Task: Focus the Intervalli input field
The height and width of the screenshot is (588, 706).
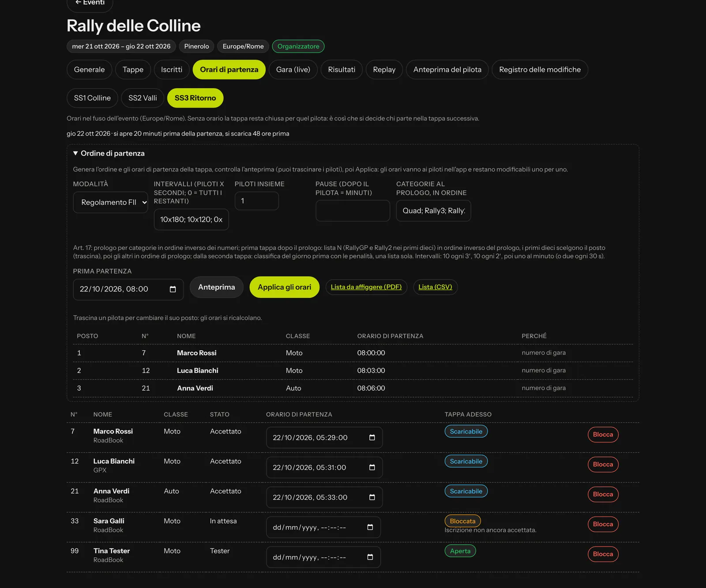Action: click(191, 220)
